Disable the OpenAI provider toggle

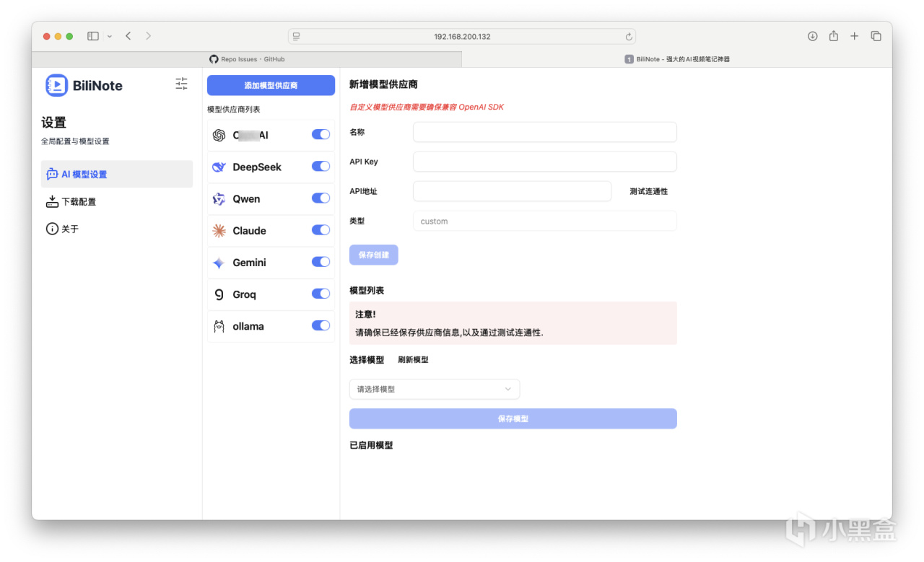[x=321, y=135]
